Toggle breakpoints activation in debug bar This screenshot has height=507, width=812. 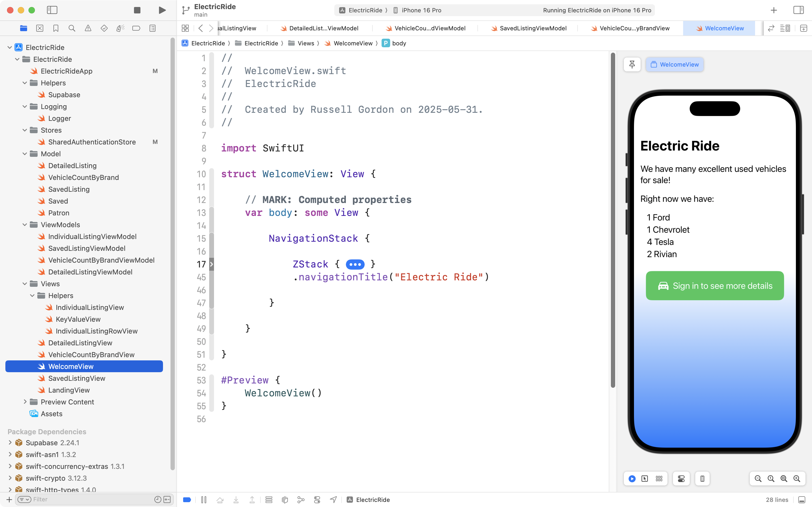coord(187,500)
